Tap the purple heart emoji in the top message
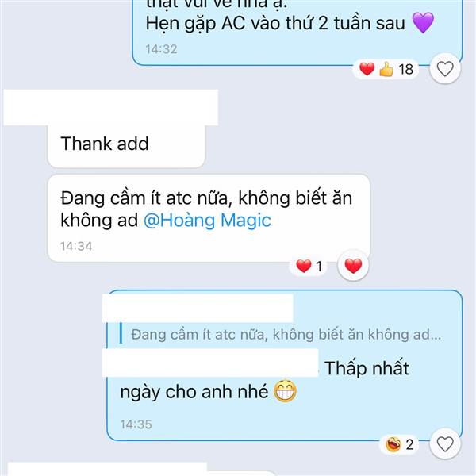The width and height of the screenshot is (476, 476). click(x=423, y=23)
